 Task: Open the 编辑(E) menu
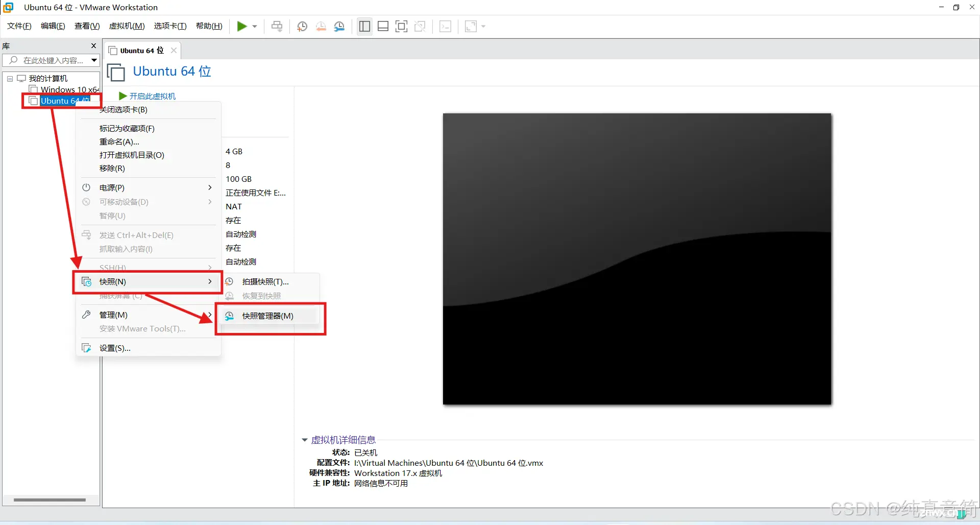coord(53,26)
